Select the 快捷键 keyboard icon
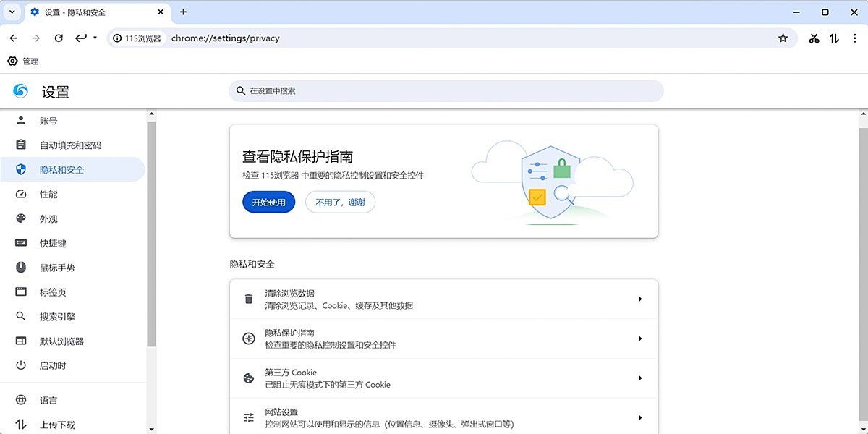The height and width of the screenshot is (434, 868). pos(20,243)
